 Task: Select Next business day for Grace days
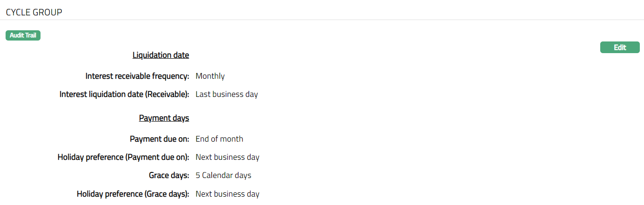227,194
